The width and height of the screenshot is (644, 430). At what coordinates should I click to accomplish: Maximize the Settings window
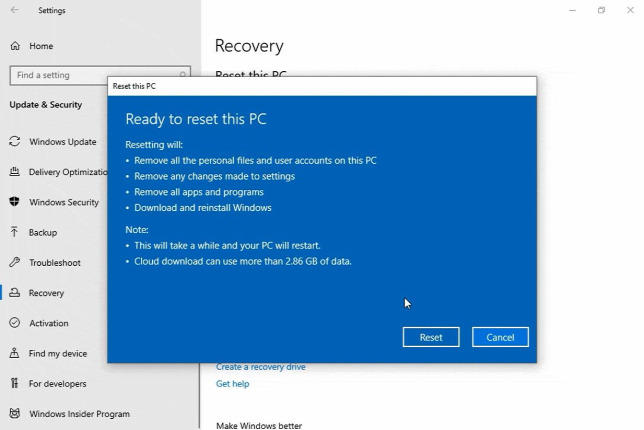coord(601,11)
